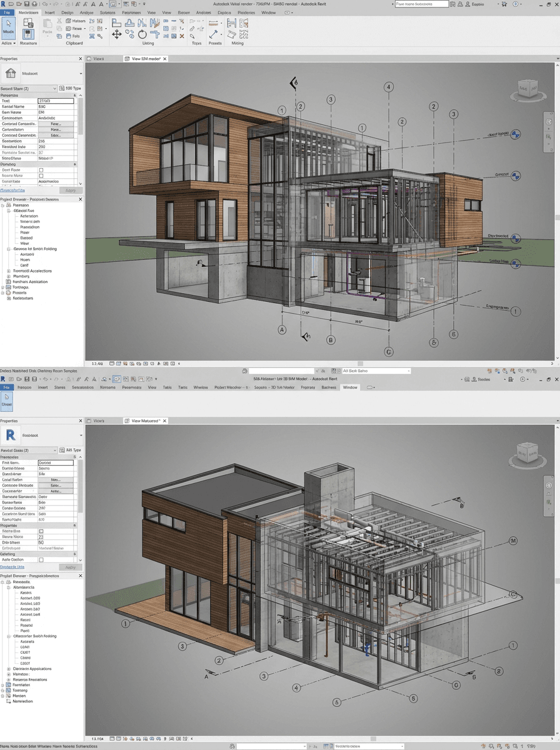Click grid bubble 'B' in the top 3D view
This screenshot has height=750, width=560.
[331, 340]
